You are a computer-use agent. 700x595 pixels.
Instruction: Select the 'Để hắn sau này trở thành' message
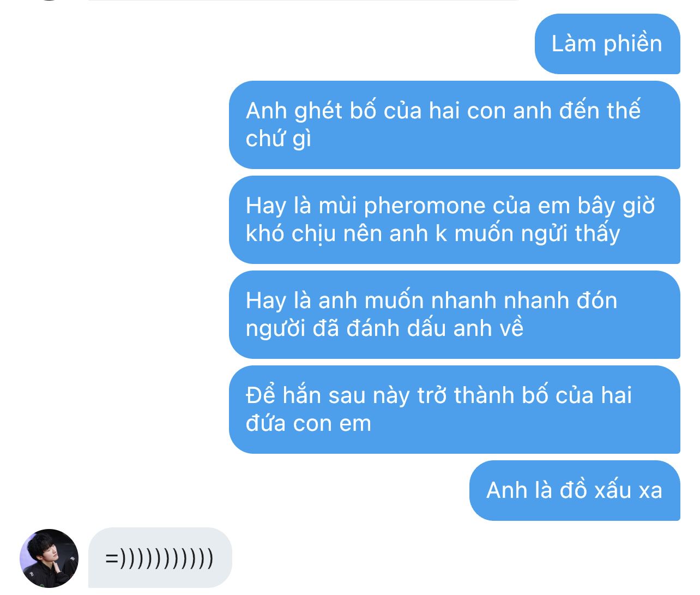[x=455, y=410]
